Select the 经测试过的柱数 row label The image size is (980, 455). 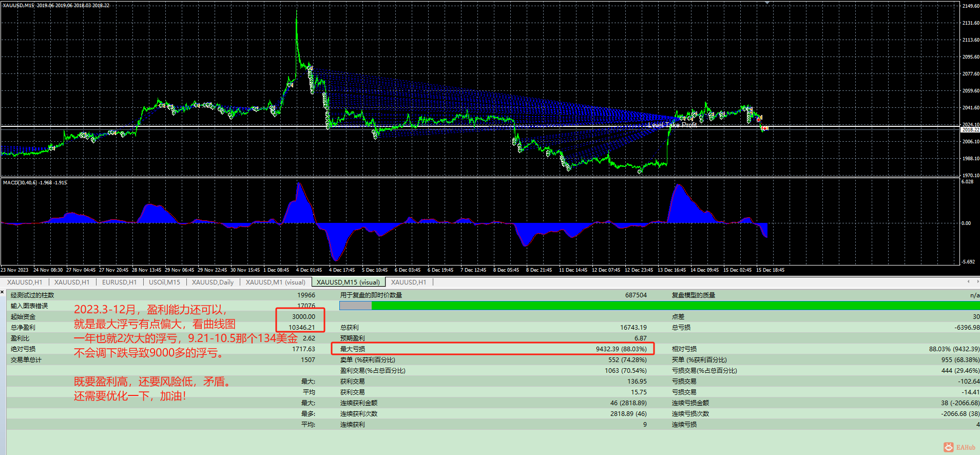32,295
